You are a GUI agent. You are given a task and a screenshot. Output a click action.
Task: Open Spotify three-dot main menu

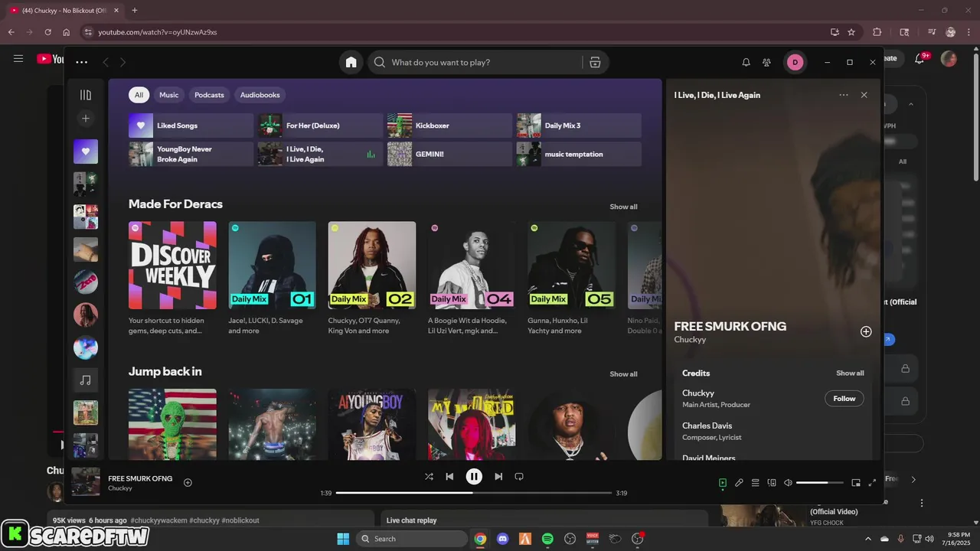(x=82, y=62)
